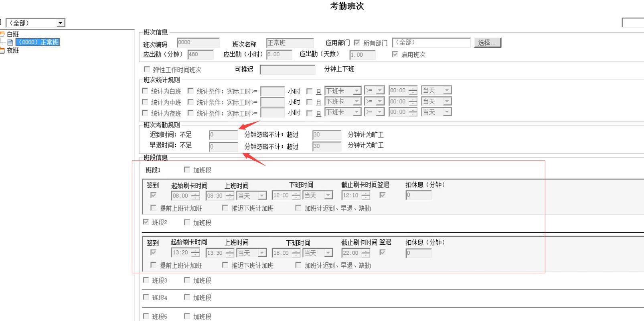Check 提前上班计加班 in 班段1
The height and width of the screenshot is (321, 644).
click(x=153, y=208)
